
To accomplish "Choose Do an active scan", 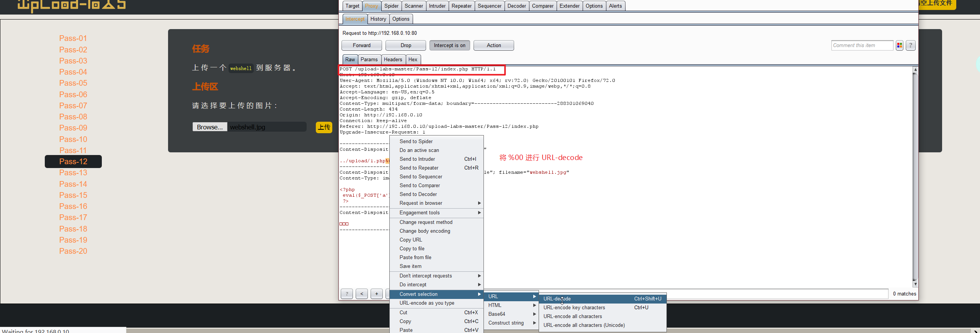I will point(436,150).
